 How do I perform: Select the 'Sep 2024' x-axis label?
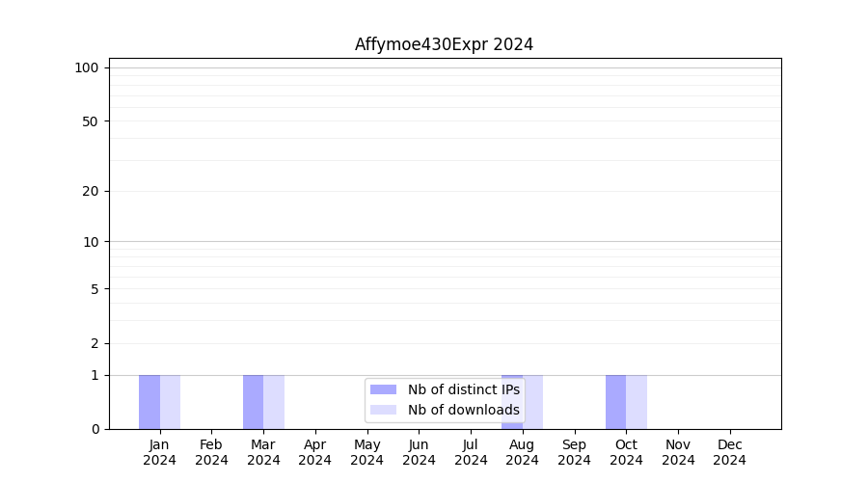tap(574, 452)
